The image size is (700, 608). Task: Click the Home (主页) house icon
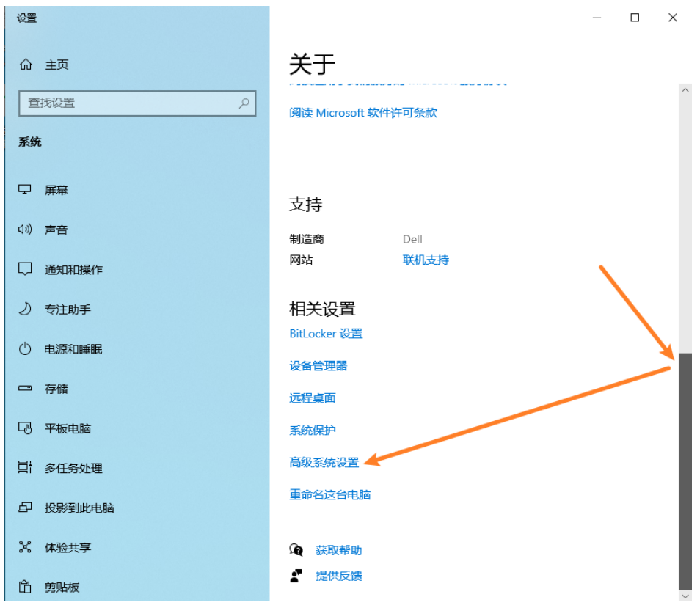tap(26, 65)
